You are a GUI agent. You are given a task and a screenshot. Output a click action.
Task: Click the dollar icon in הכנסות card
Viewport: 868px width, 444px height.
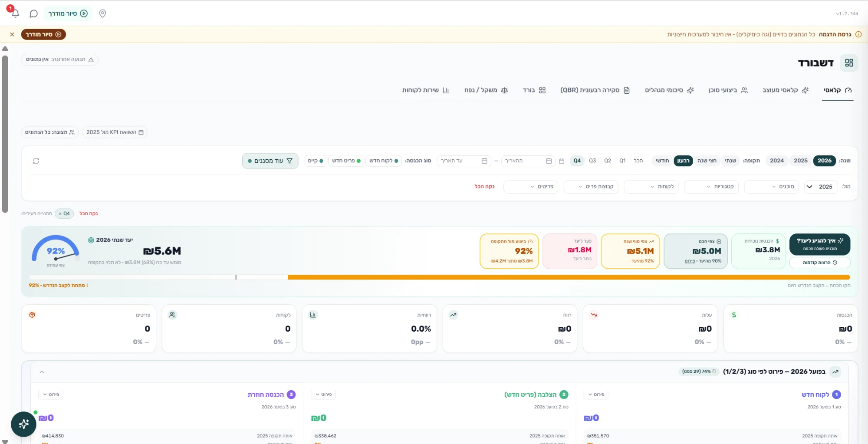[x=734, y=315]
